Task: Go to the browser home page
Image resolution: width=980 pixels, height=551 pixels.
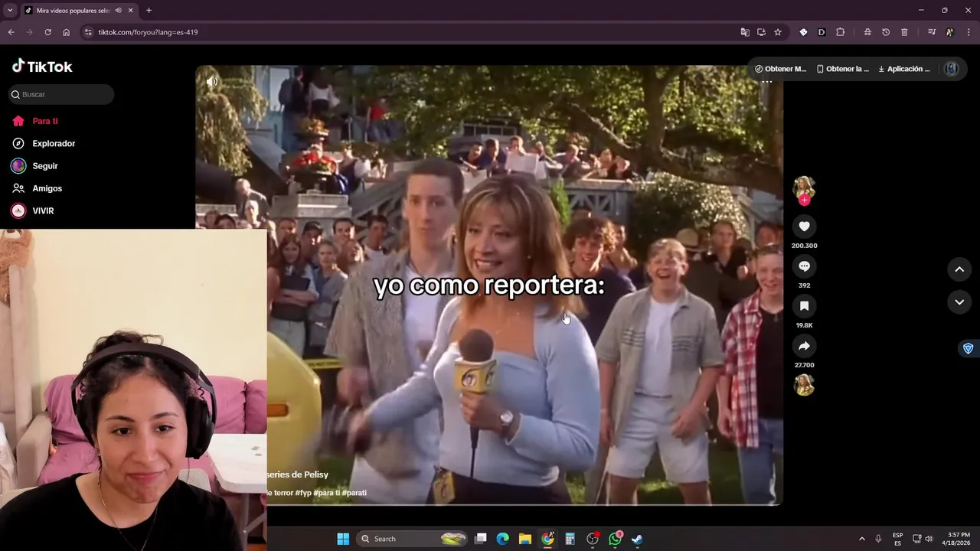Action: pos(67,32)
